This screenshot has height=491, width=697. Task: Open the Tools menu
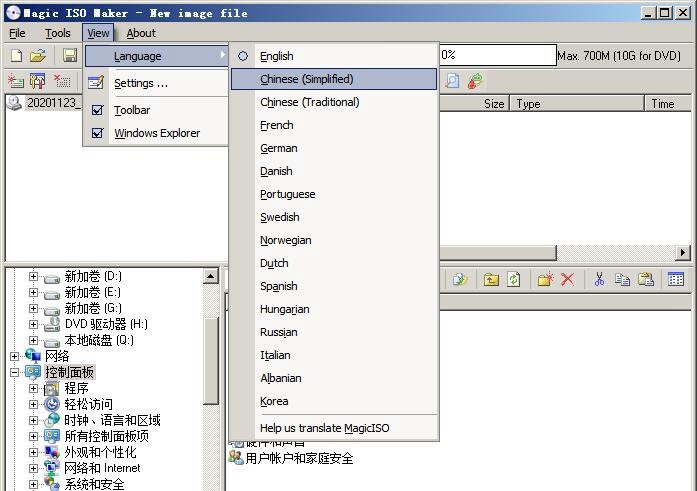point(58,33)
